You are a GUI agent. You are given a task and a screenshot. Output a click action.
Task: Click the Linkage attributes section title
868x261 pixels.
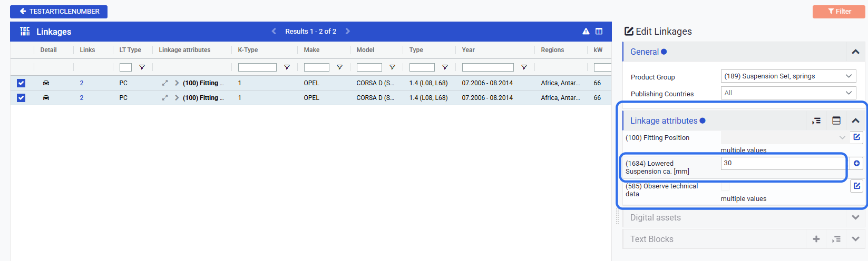(664, 121)
